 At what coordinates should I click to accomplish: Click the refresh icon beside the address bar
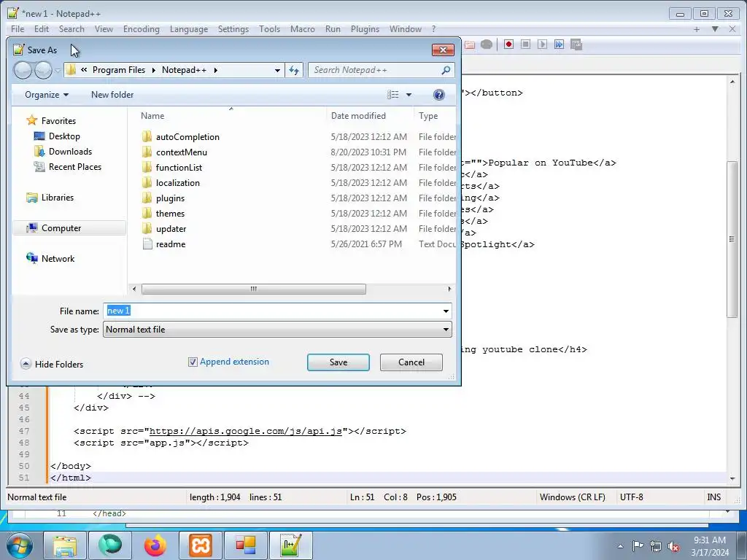point(294,71)
